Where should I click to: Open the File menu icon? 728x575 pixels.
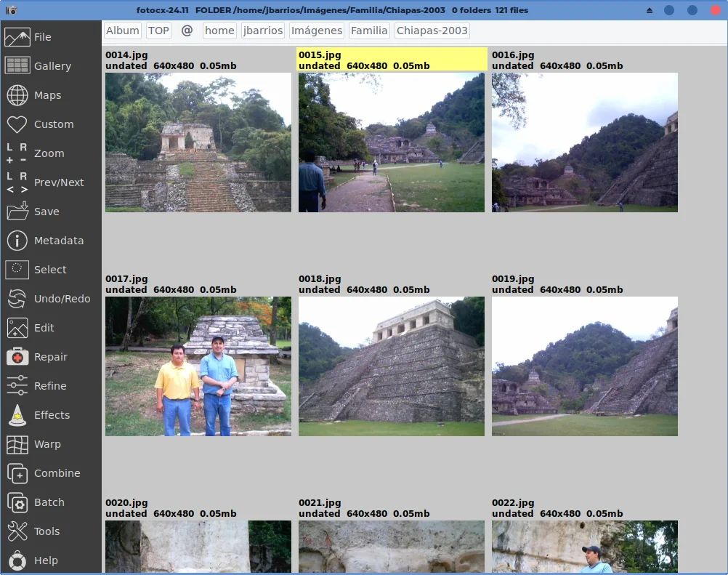(17, 37)
